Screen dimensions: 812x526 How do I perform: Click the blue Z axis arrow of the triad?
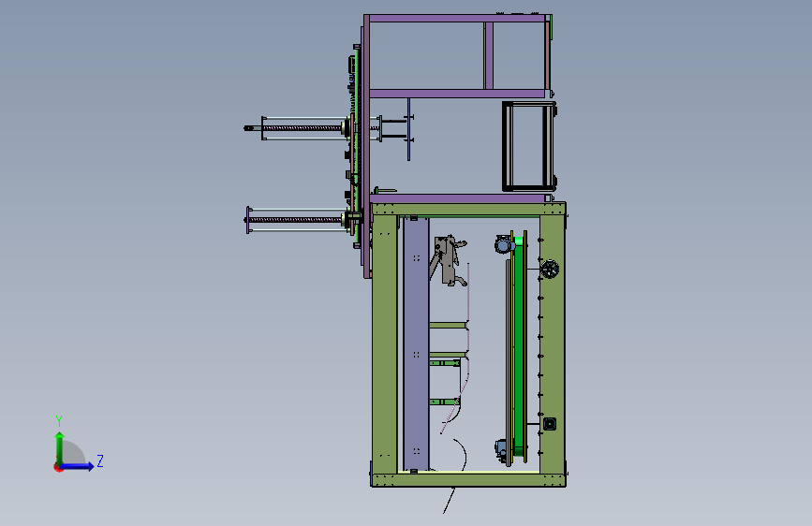click(77, 466)
